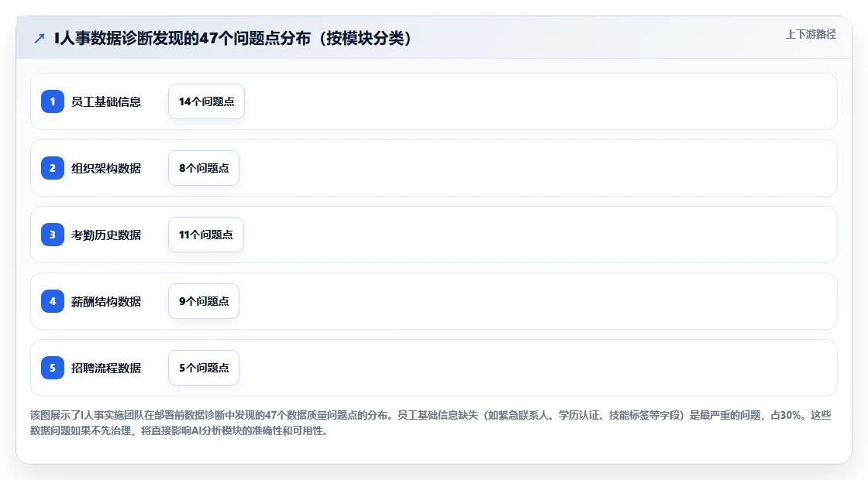
Task: Select the 11个问题点 chip
Action: (206, 235)
